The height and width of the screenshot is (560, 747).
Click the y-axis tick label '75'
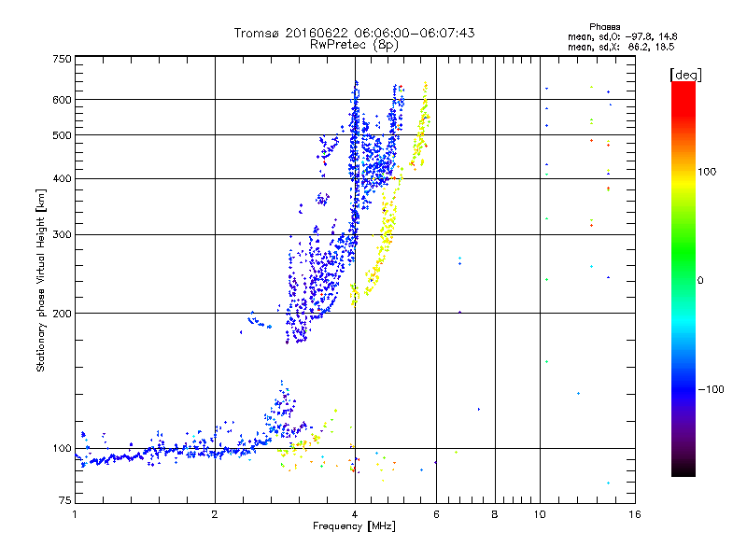click(x=65, y=500)
